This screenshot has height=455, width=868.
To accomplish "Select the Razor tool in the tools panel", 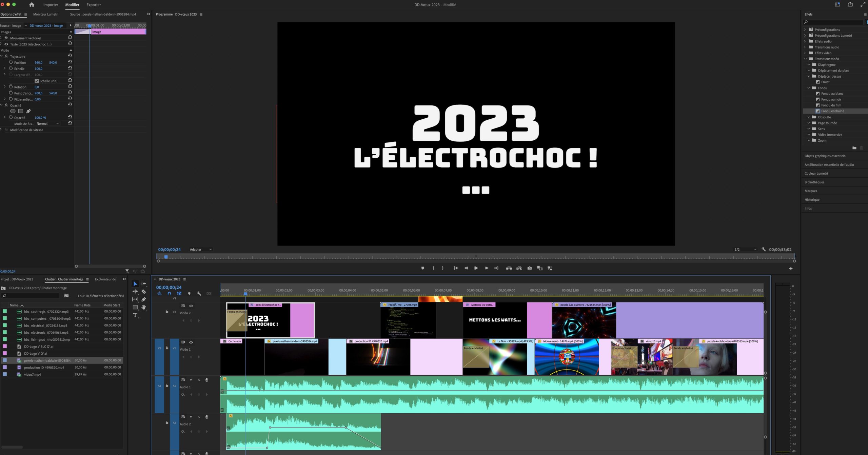I will click(x=143, y=292).
